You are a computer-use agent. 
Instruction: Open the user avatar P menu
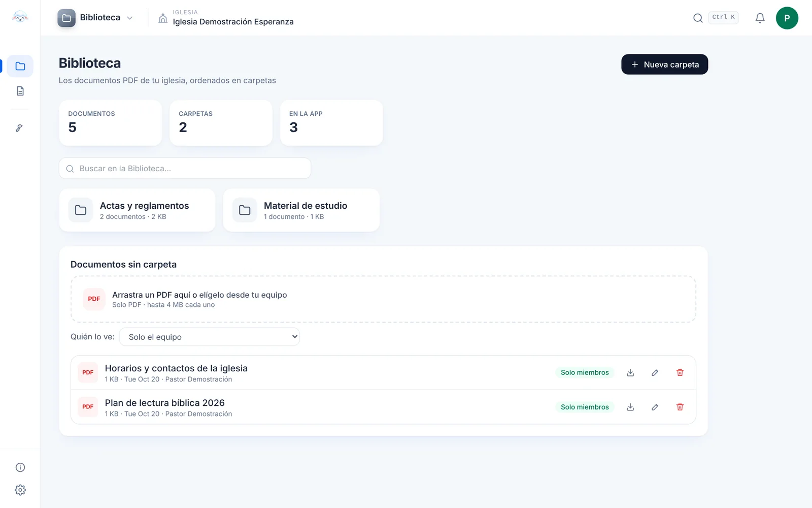[x=787, y=18]
